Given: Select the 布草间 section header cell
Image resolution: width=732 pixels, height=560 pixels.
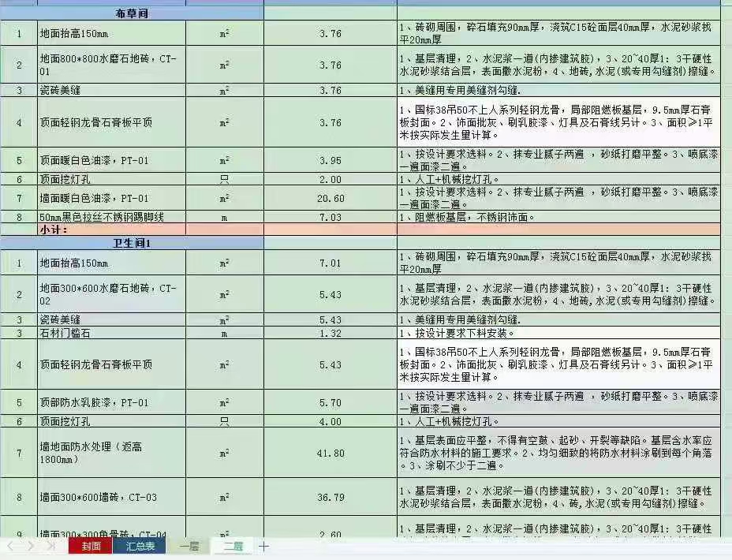Looking at the screenshot, I should 132,14.
